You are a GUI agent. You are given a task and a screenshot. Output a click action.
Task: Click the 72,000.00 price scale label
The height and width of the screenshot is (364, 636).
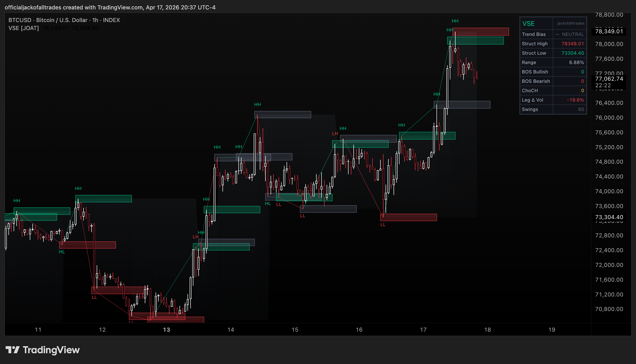click(609, 265)
